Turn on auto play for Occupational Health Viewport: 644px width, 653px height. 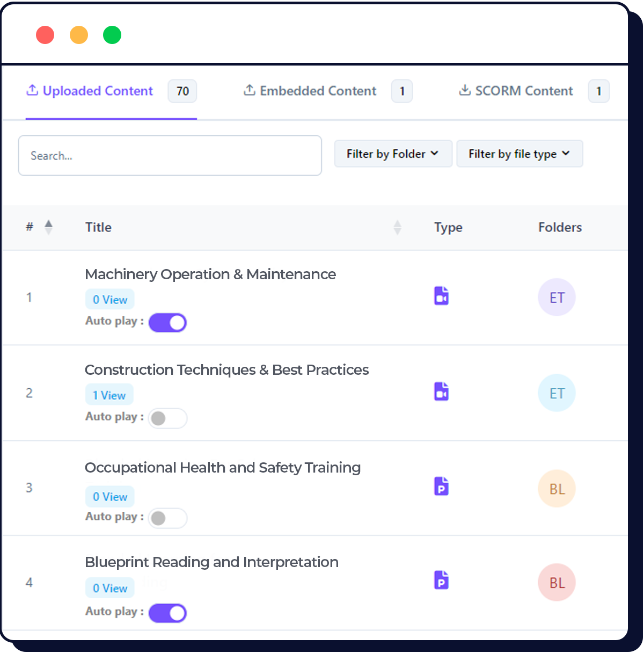click(x=167, y=518)
